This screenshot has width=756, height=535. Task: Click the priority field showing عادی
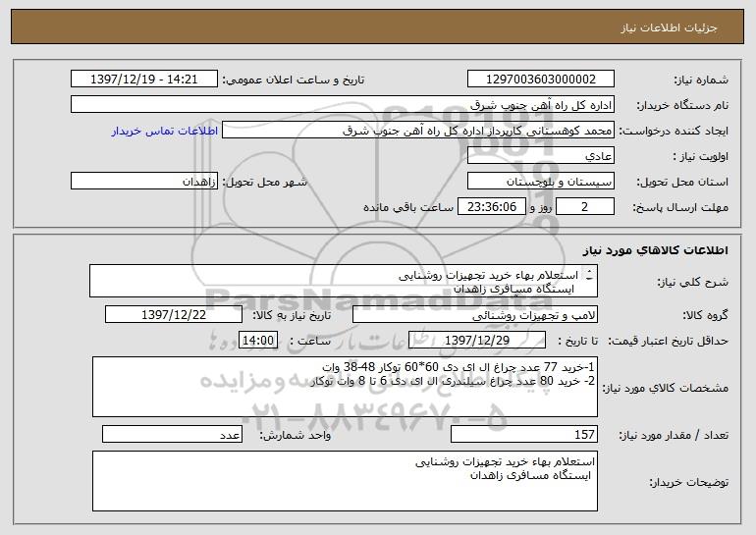pos(540,156)
